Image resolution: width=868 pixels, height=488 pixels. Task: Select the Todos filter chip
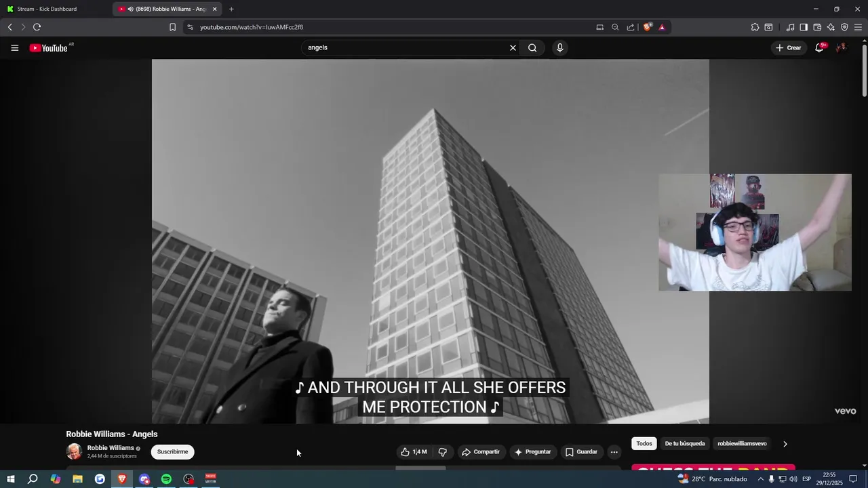(644, 444)
